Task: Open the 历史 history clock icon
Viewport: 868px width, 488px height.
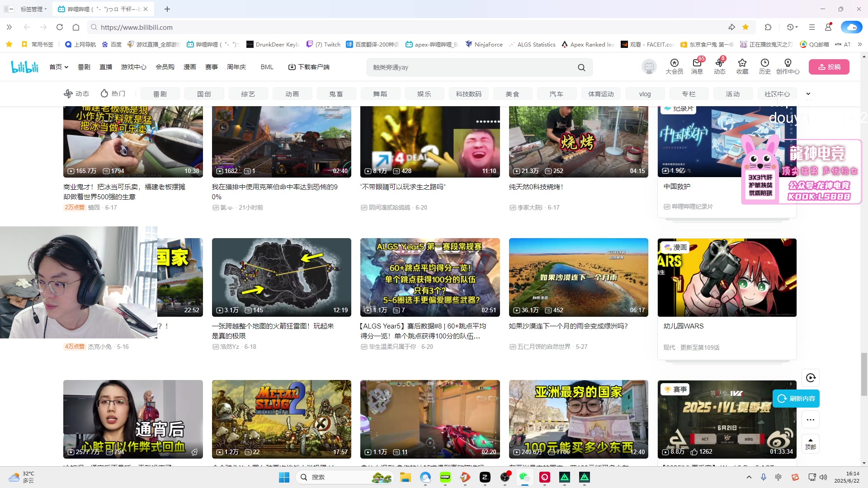Action: point(764,66)
